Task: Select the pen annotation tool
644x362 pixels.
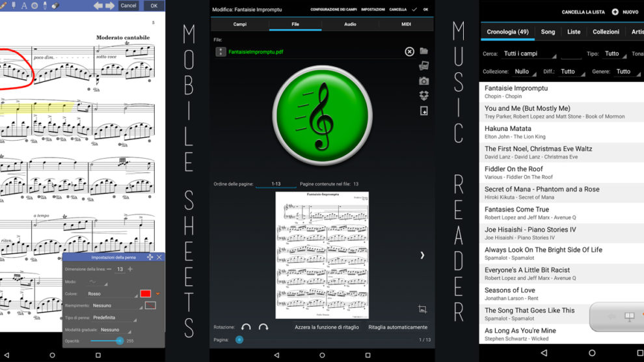Action: (3, 5)
